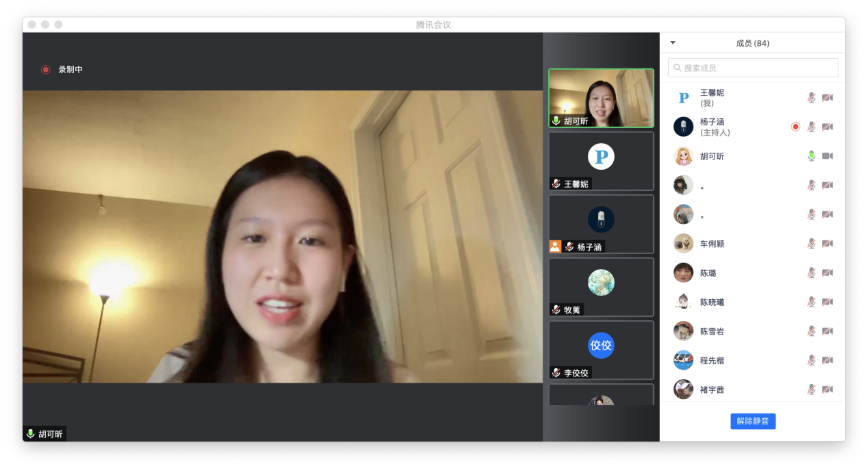Click the P avatar for 王馨妮 in list
The image size is (868, 470).
tap(683, 98)
